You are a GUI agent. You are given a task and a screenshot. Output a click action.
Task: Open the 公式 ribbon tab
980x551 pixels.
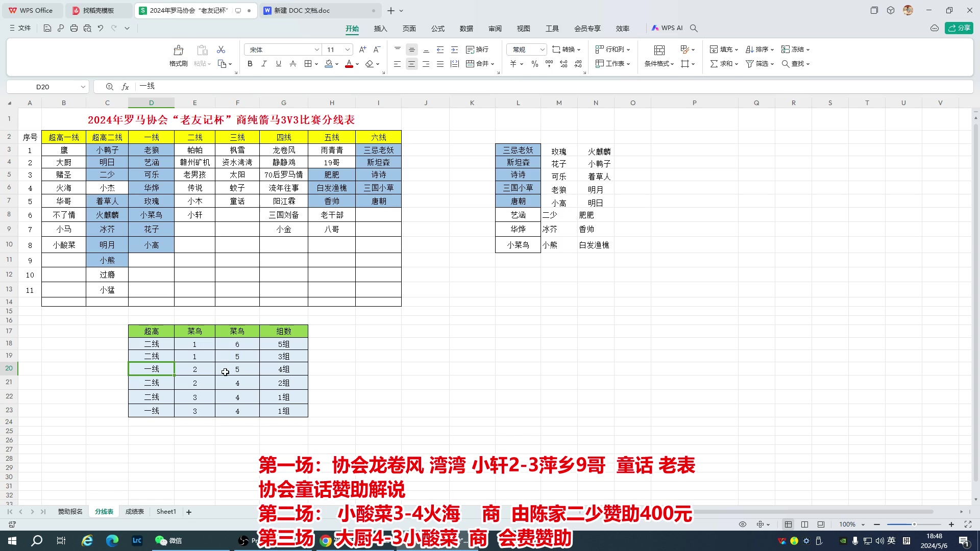pyautogui.click(x=437, y=28)
